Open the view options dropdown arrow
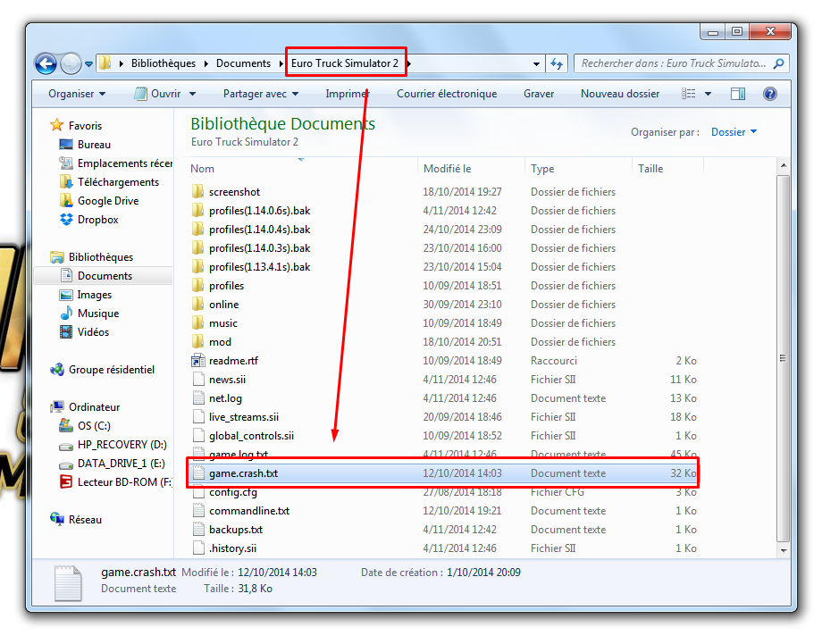 point(709,95)
